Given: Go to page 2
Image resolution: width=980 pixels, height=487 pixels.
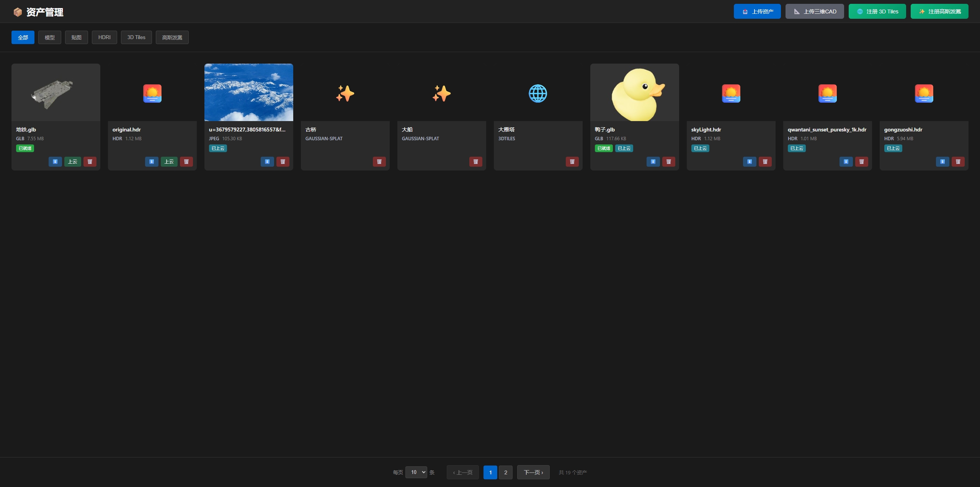Looking at the screenshot, I should click(x=506, y=472).
